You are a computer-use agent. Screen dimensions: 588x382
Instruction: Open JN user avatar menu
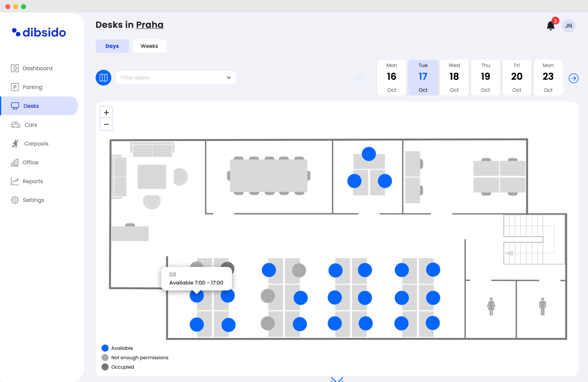[x=568, y=26]
